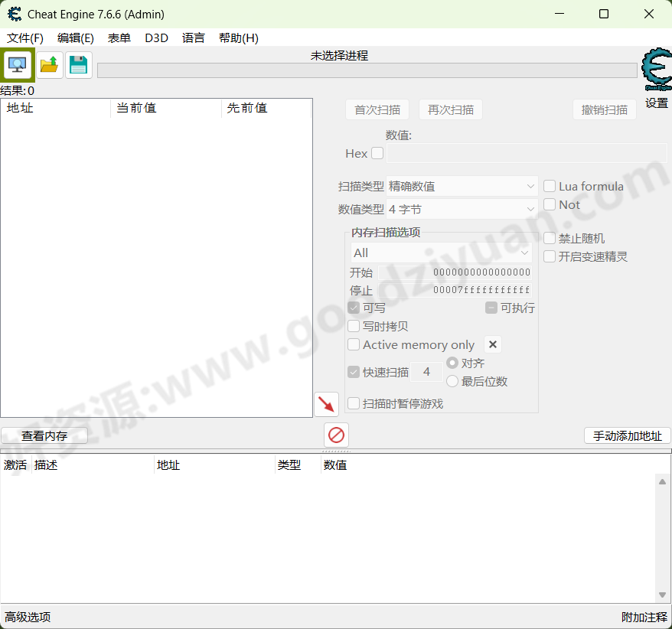Screen dimensions: 672x629
Task: Save the cheat table using the disk icon
Action: pyautogui.click(x=79, y=64)
